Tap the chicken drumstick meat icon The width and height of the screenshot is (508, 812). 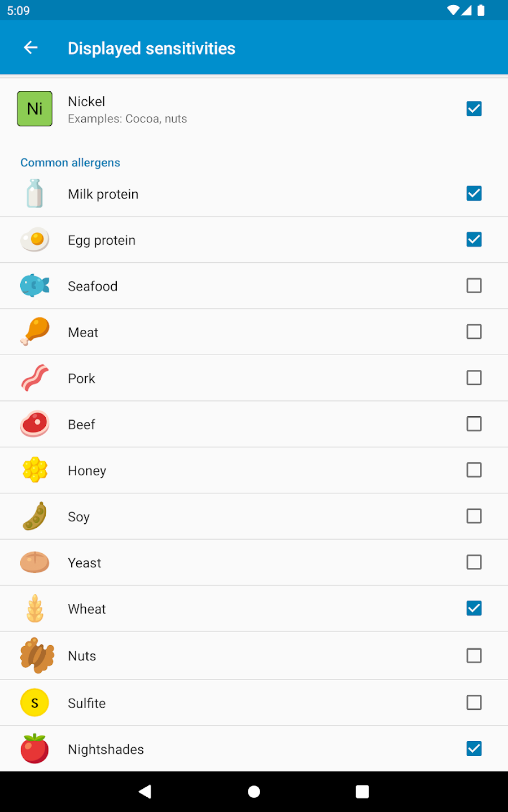click(x=35, y=332)
